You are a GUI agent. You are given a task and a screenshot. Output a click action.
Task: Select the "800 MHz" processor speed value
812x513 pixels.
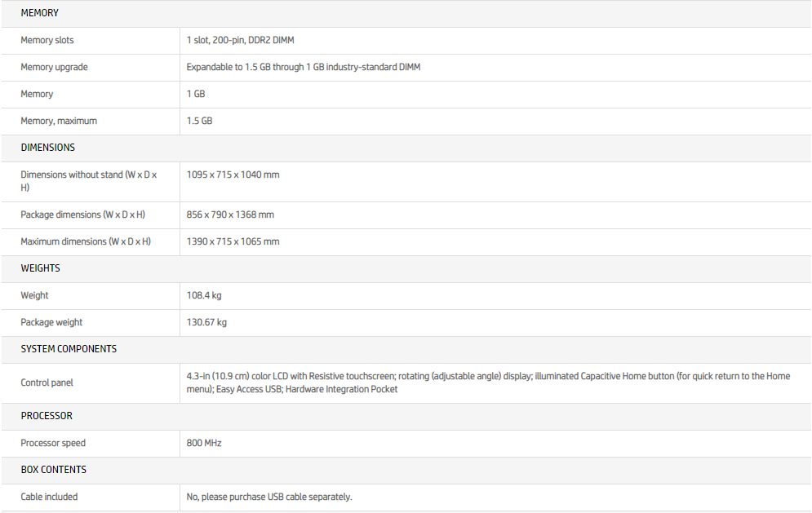click(x=204, y=443)
